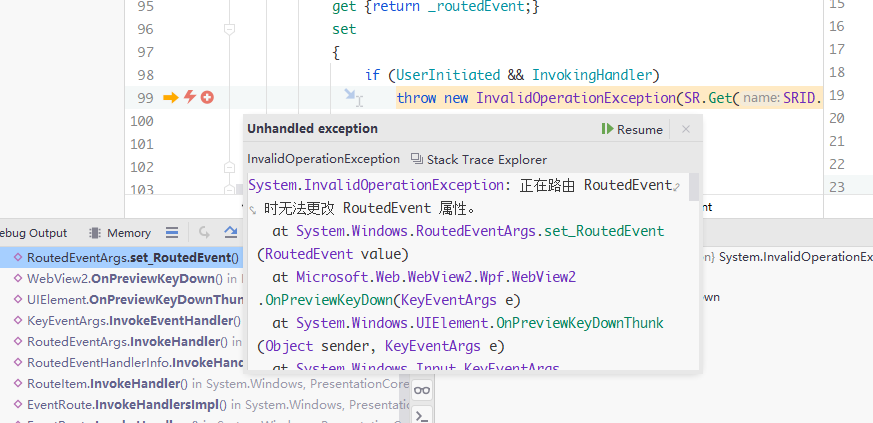This screenshot has height=423, width=873.
Task: Click the 'name:' parameter hint on line 99
Action: click(762, 99)
